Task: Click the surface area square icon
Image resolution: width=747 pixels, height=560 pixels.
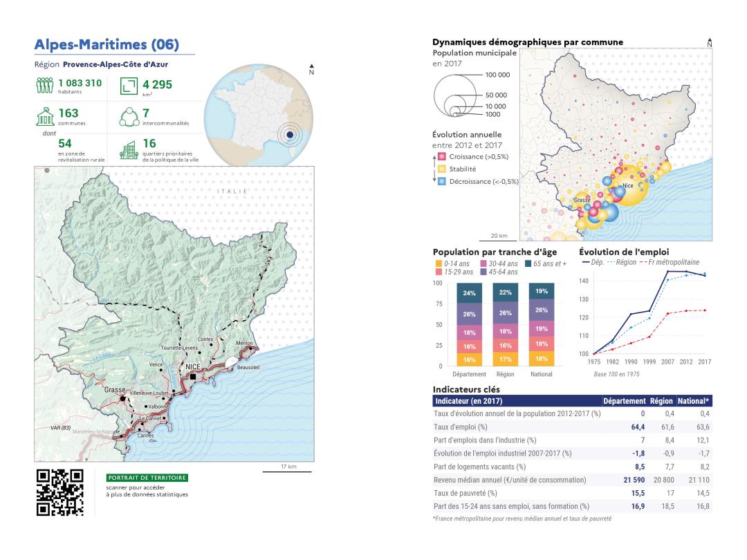Action: click(129, 86)
